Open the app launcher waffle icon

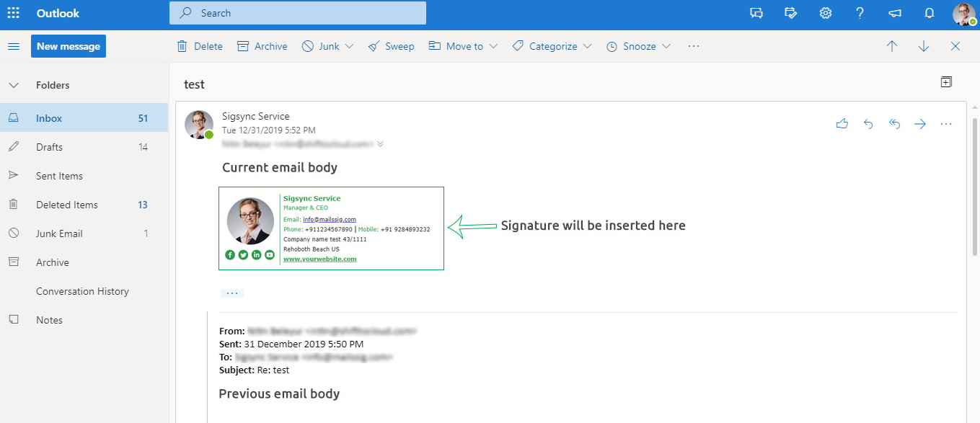[13, 13]
